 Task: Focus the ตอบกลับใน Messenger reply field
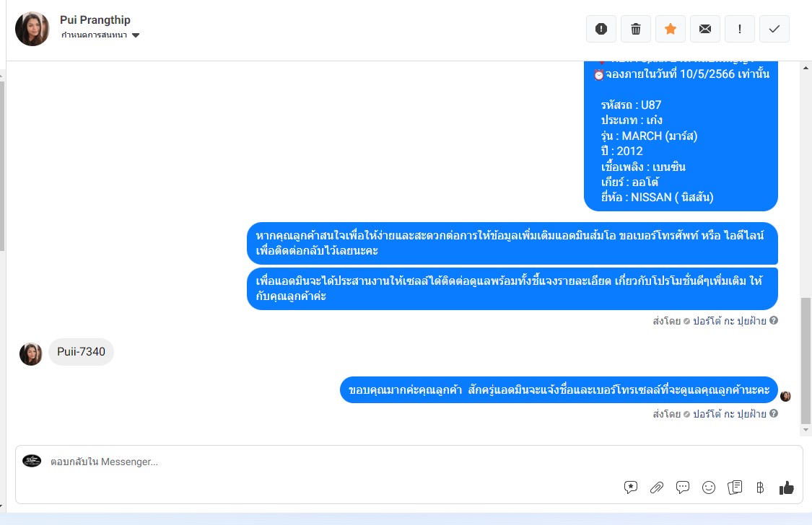click(331, 462)
